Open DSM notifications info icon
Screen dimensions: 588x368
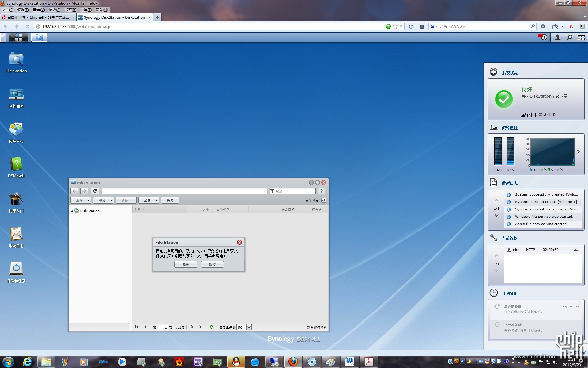tap(543, 37)
